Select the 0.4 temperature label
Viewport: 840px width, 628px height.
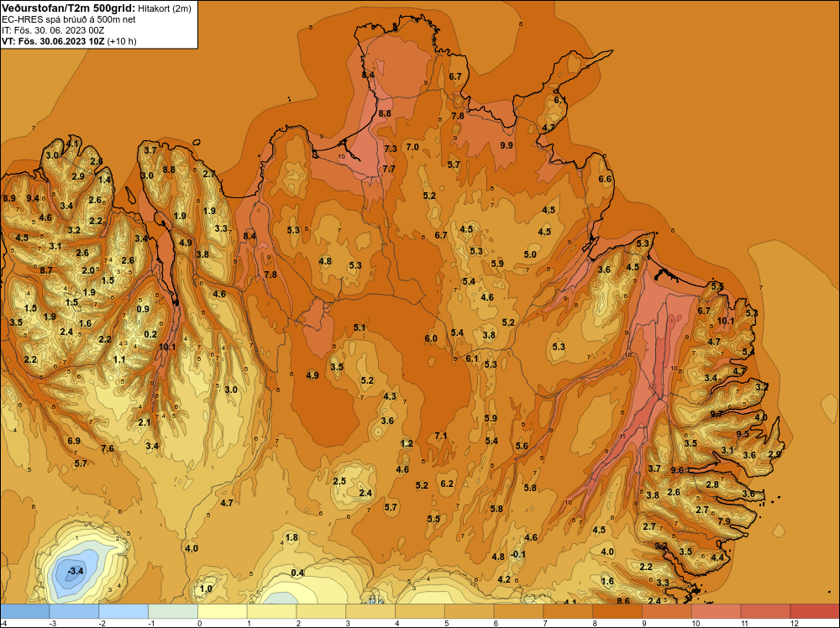click(297, 573)
